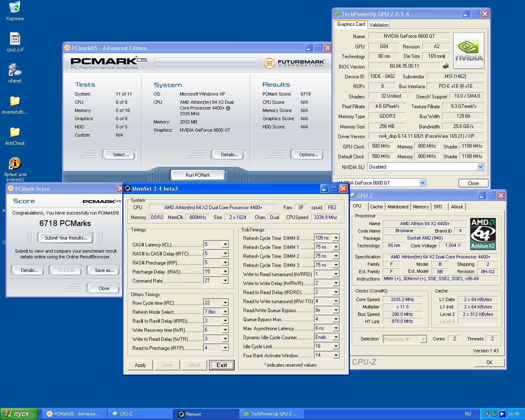This screenshot has width=525, height=420.
Task: Open the NVIDIA SLI dropdown in GPU-Z
Action: coord(480,167)
